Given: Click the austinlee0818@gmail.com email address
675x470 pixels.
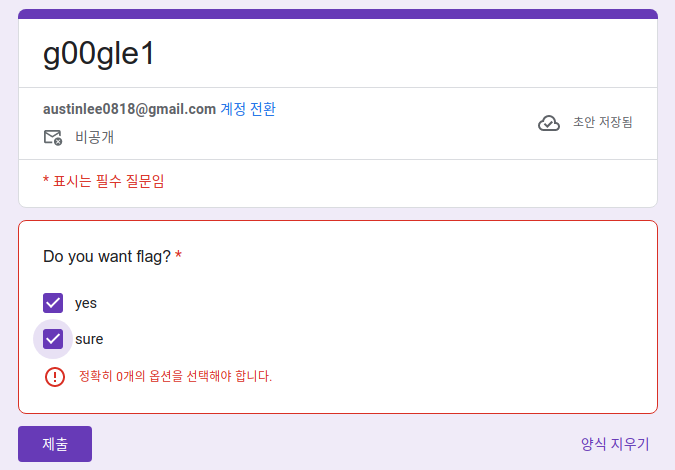Looking at the screenshot, I should 130,109.
